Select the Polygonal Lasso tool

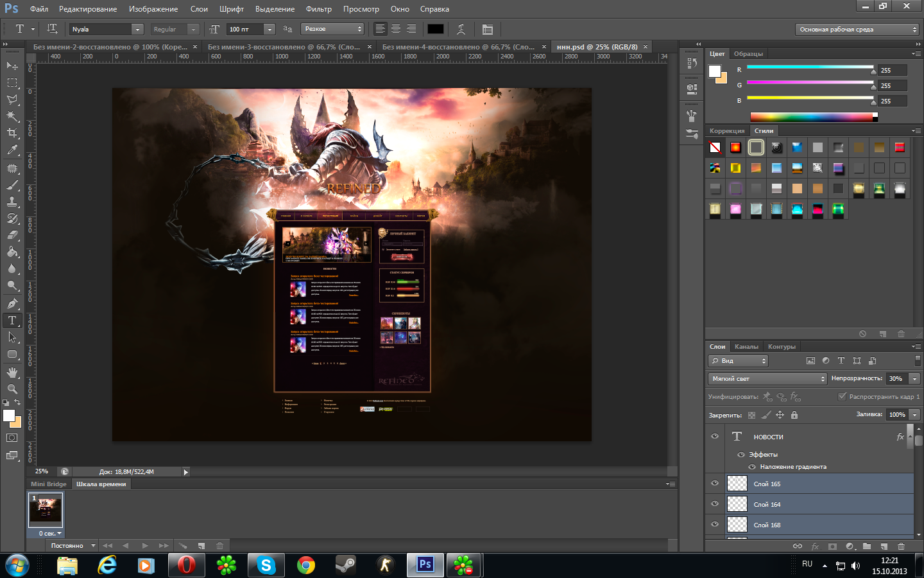point(12,100)
